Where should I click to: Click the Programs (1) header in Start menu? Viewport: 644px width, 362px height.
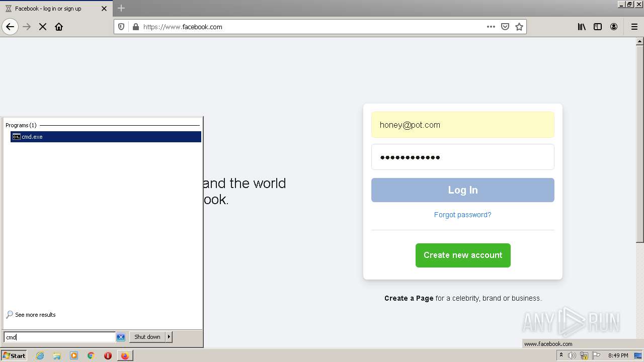(21, 125)
